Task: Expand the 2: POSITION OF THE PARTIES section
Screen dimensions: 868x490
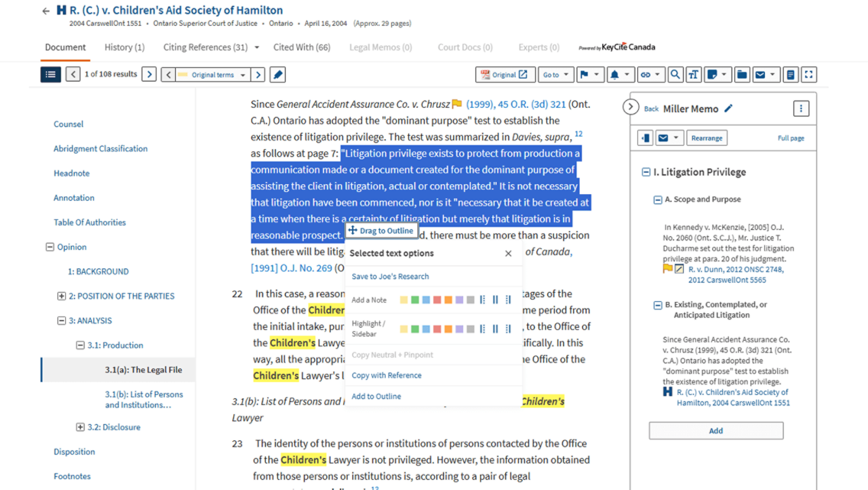Action: [62, 296]
